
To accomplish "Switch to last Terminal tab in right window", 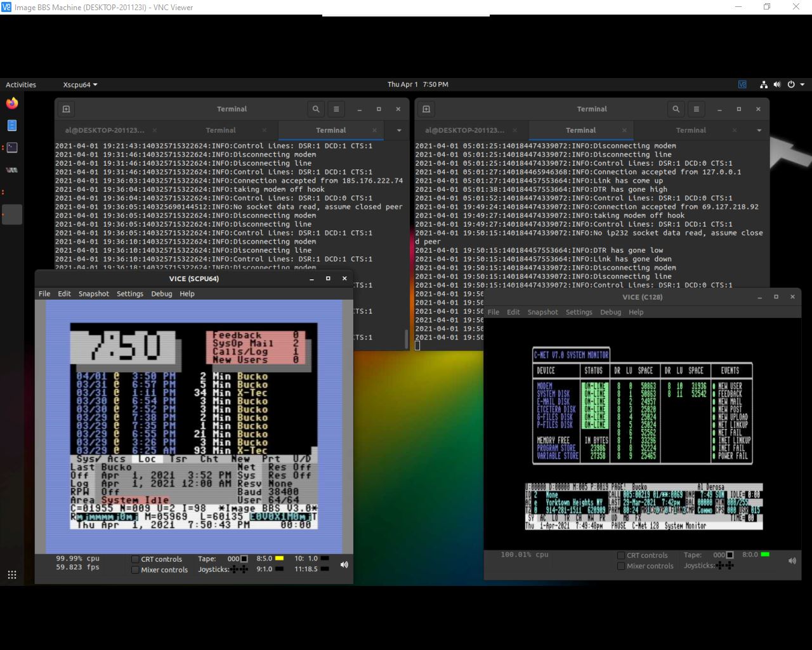I will 691,130.
